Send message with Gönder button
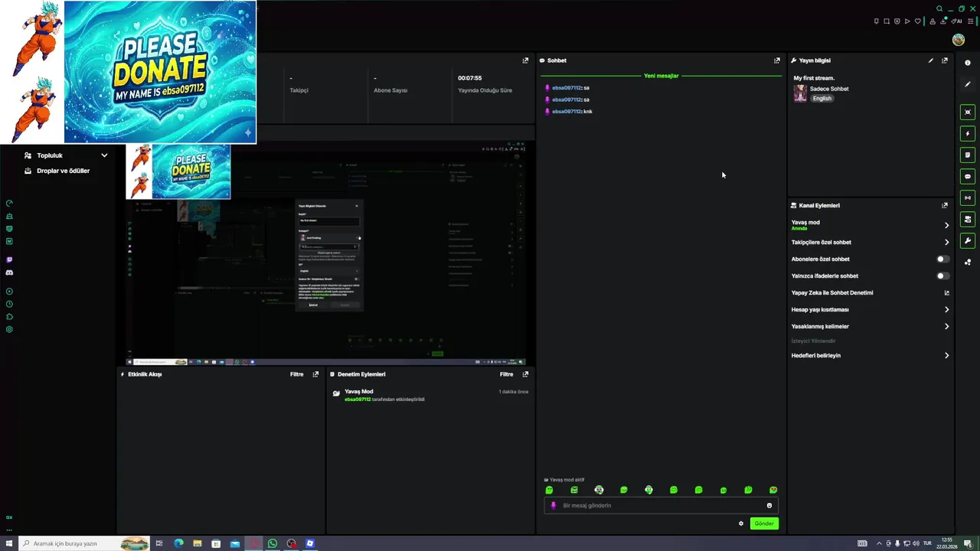The width and height of the screenshot is (980, 551). 764,523
